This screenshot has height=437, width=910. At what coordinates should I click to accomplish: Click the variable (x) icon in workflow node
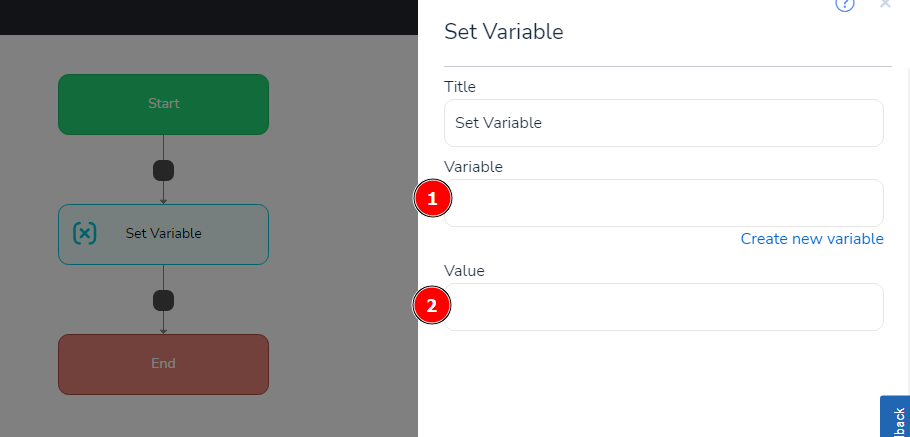[85, 233]
